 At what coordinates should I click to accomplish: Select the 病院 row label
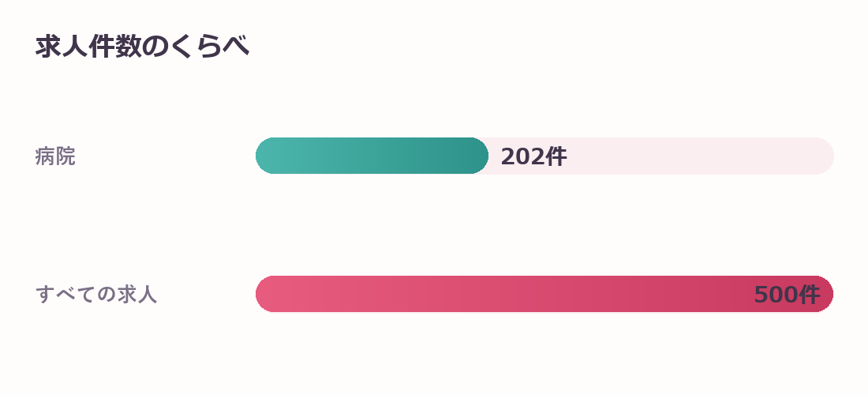(55, 156)
